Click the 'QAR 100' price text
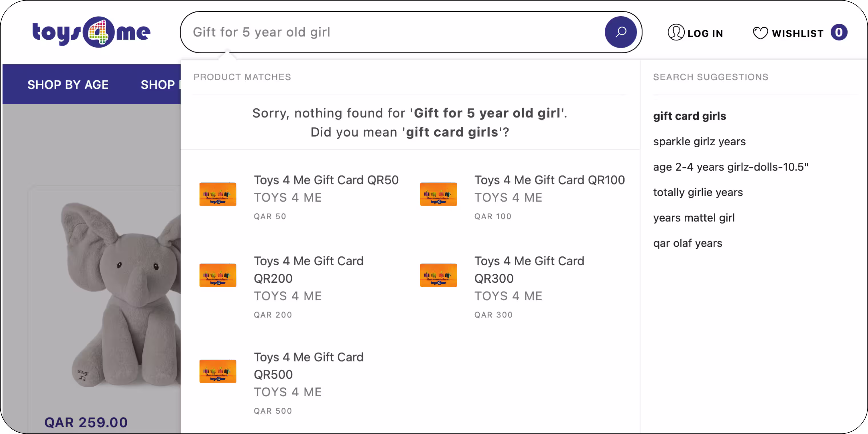This screenshot has height=434, width=868. pyautogui.click(x=493, y=216)
